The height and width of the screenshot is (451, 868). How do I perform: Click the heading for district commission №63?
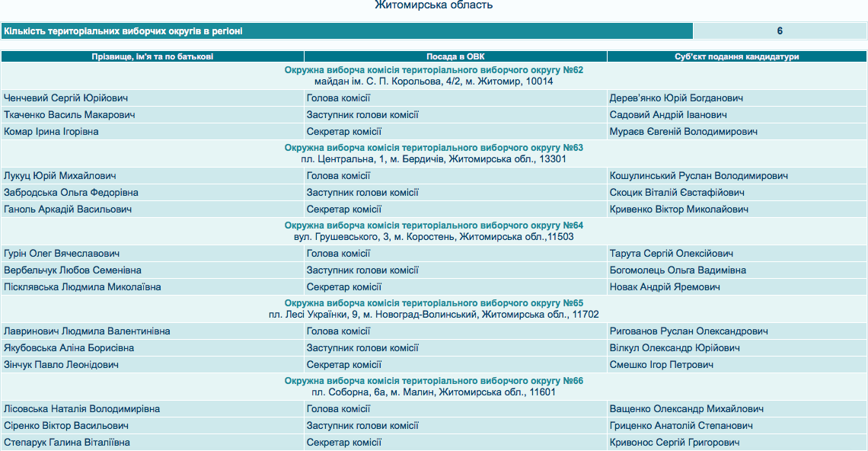tap(433, 148)
